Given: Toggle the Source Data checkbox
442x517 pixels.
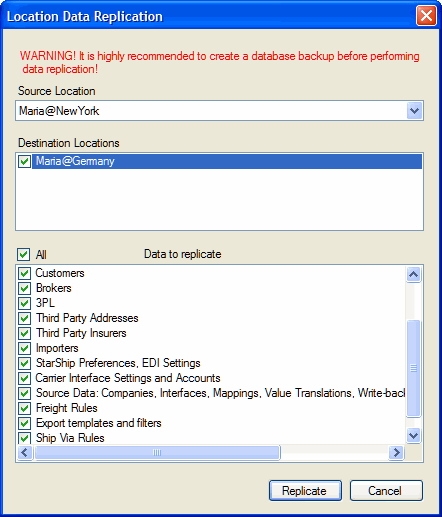Looking at the screenshot, I should [24, 393].
